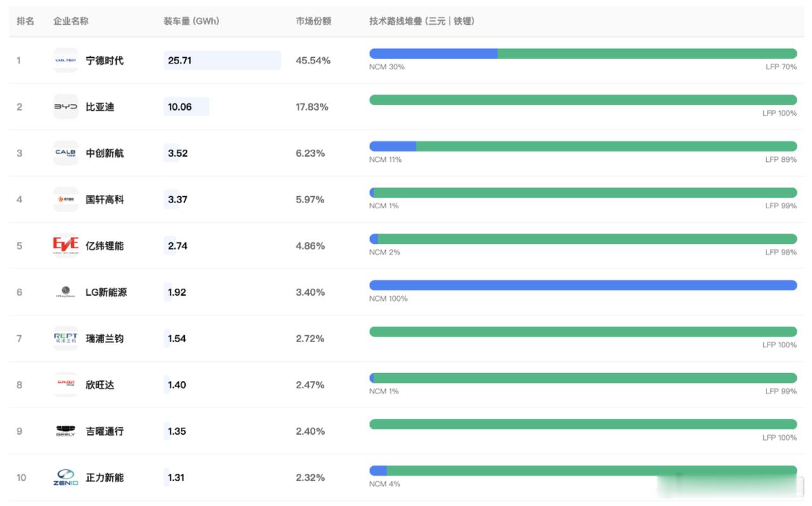Click the 市场份额 column header
This screenshot has height=506, width=812.
[x=313, y=21]
